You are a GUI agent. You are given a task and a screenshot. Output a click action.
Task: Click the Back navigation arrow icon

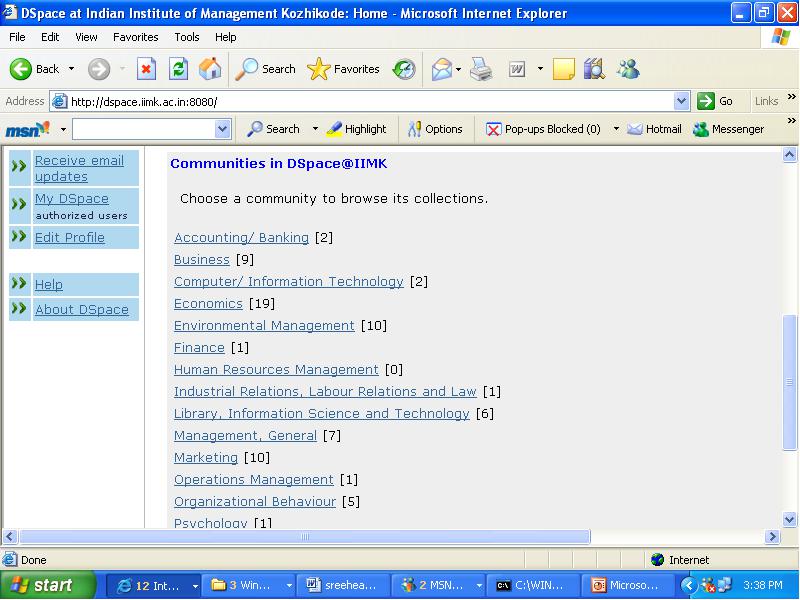coord(21,69)
